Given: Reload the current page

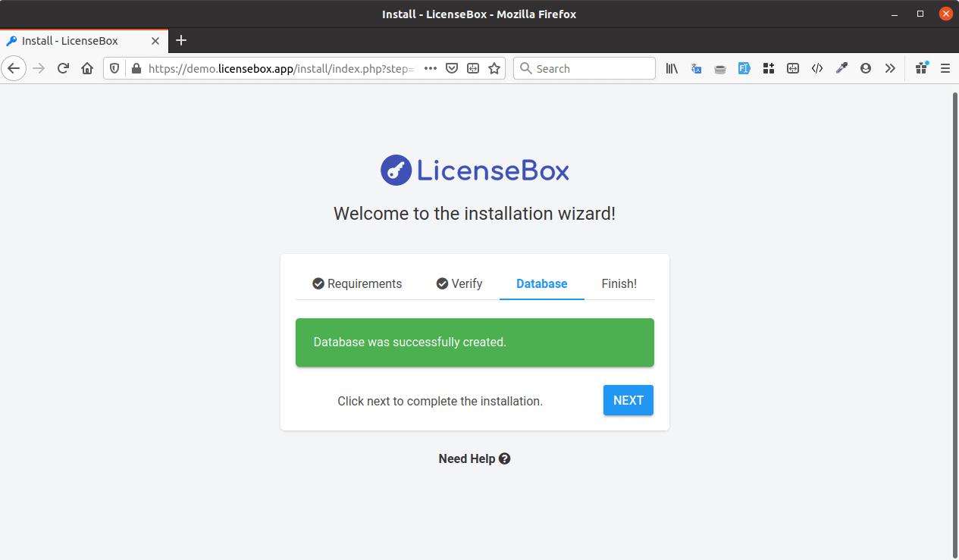Looking at the screenshot, I should (x=64, y=68).
